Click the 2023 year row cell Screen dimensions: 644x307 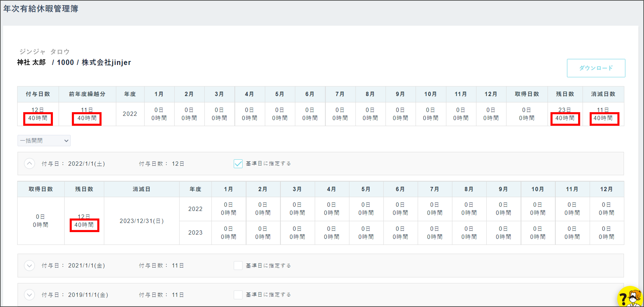point(195,233)
